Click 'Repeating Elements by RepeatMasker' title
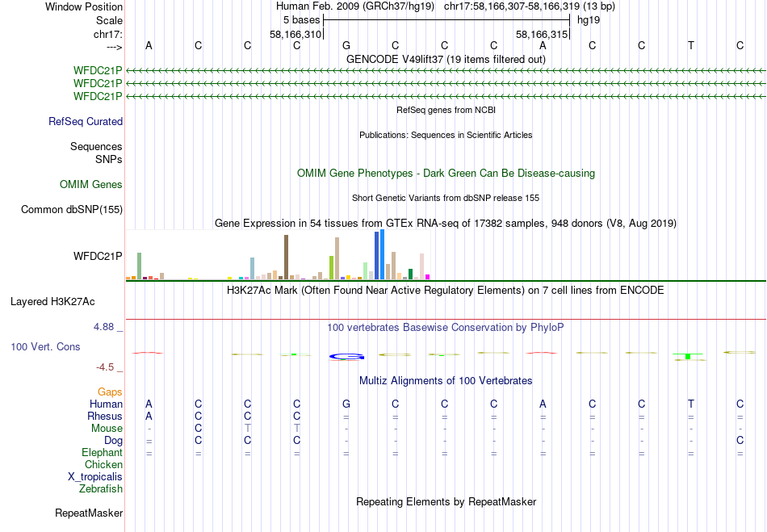The image size is (767, 532). pos(446,502)
